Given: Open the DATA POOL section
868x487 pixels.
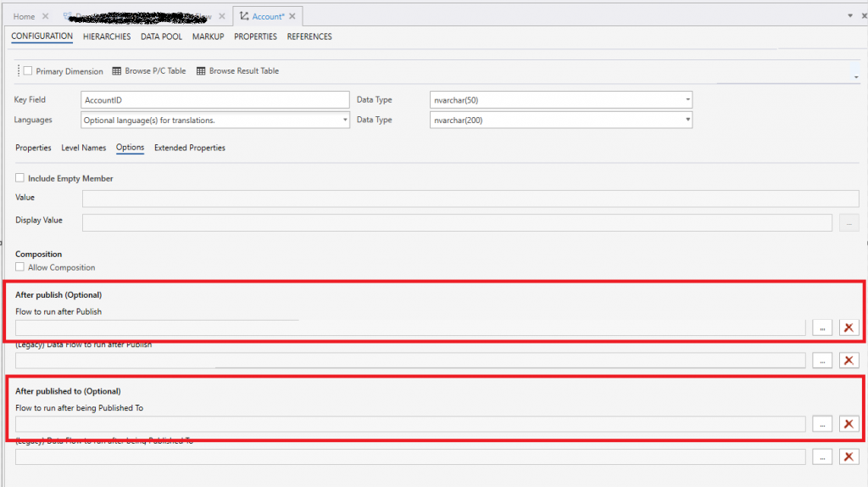Looking at the screenshot, I should (x=161, y=36).
